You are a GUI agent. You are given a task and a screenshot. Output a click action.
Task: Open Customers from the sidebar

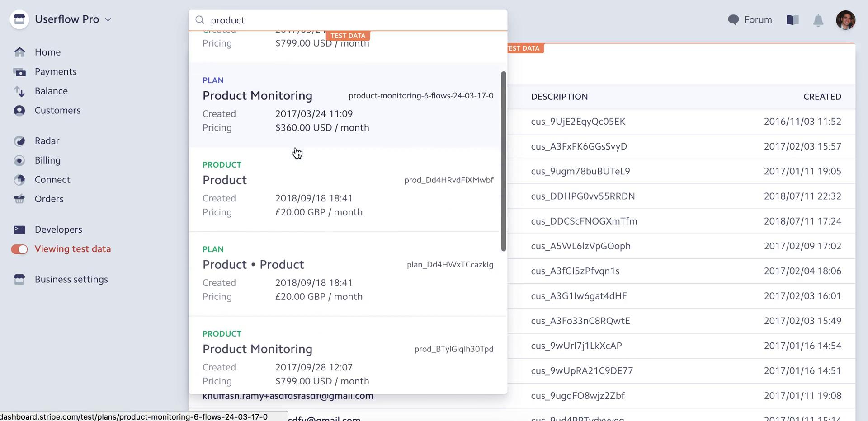(x=57, y=110)
